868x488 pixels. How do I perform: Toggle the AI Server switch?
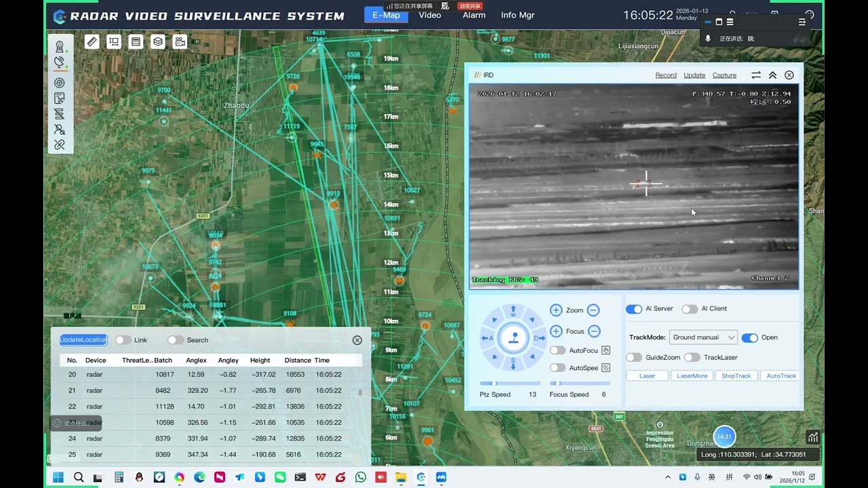tap(633, 309)
